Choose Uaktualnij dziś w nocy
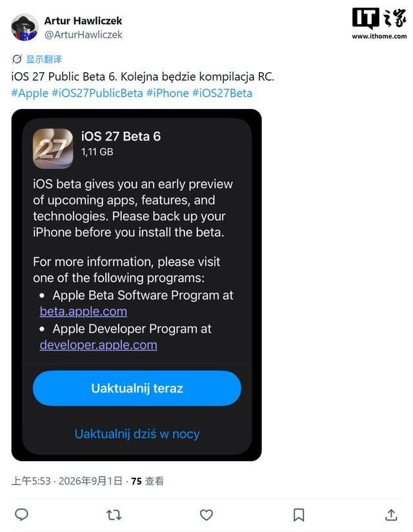This screenshot has height=532, width=413. (x=137, y=434)
